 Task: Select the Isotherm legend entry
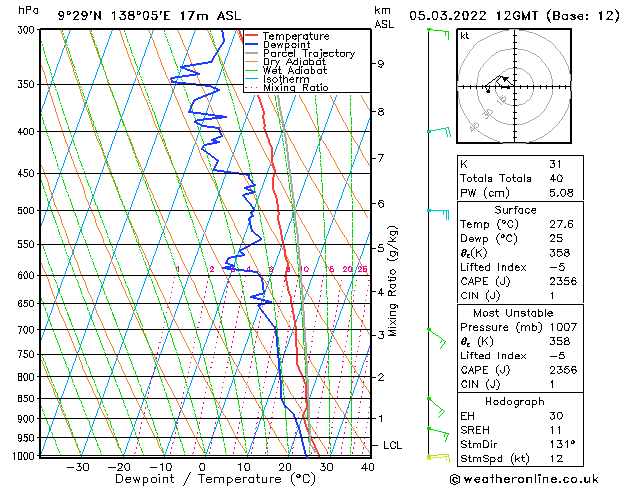277,79
